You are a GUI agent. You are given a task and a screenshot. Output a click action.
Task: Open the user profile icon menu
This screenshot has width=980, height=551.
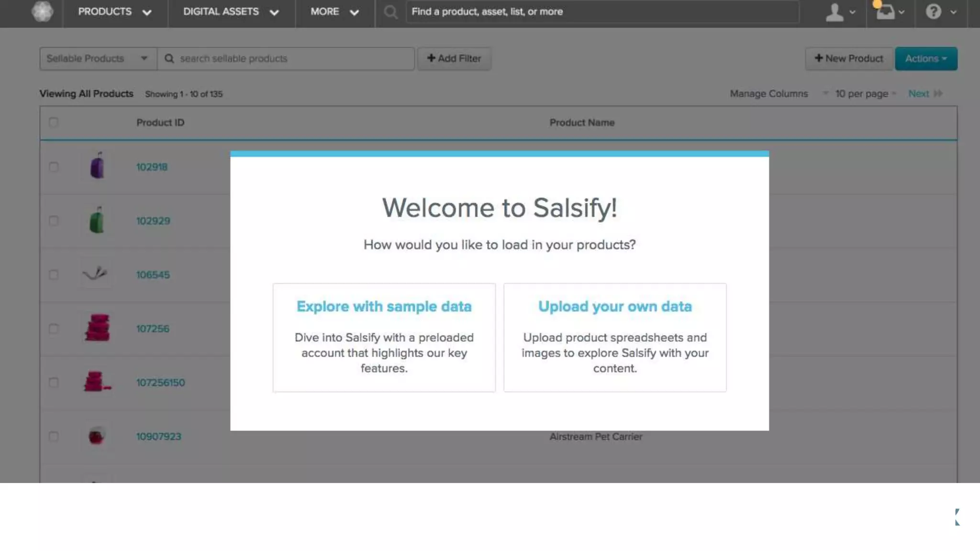pyautogui.click(x=835, y=12)
